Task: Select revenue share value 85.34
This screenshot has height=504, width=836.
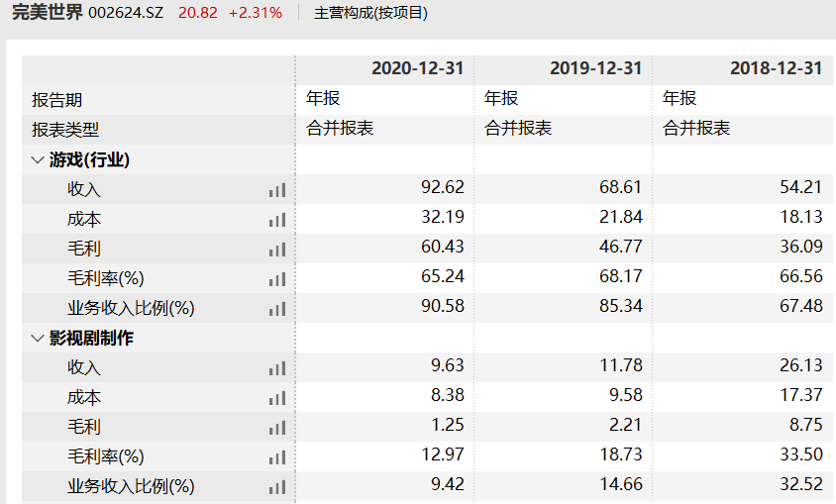Action: click(x=621, y=306)
